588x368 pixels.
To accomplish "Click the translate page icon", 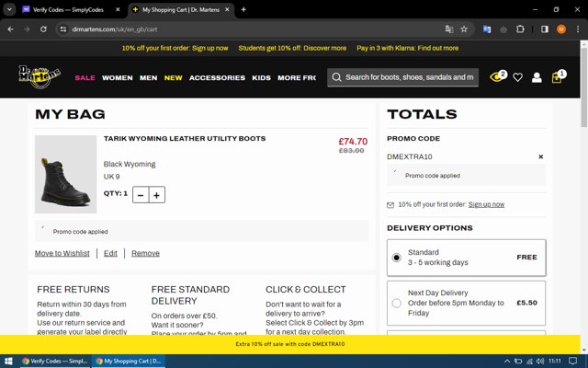I will tap(449, 29).
